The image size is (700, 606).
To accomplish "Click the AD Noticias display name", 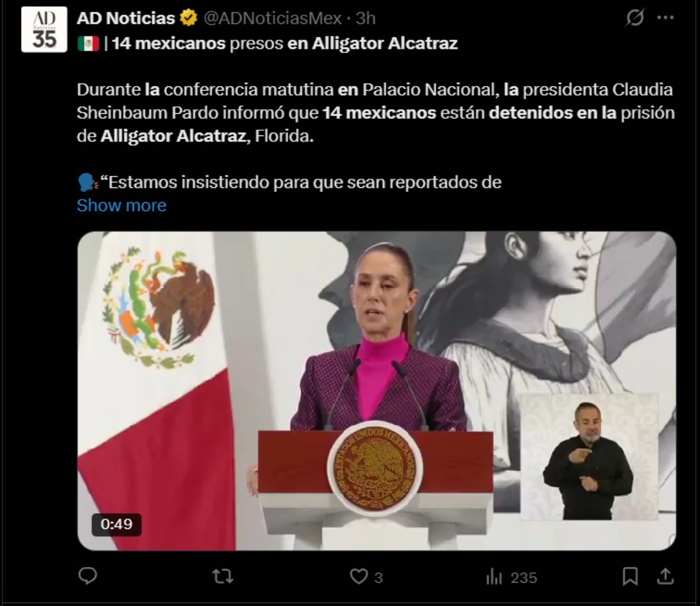I will coord(126,18).
